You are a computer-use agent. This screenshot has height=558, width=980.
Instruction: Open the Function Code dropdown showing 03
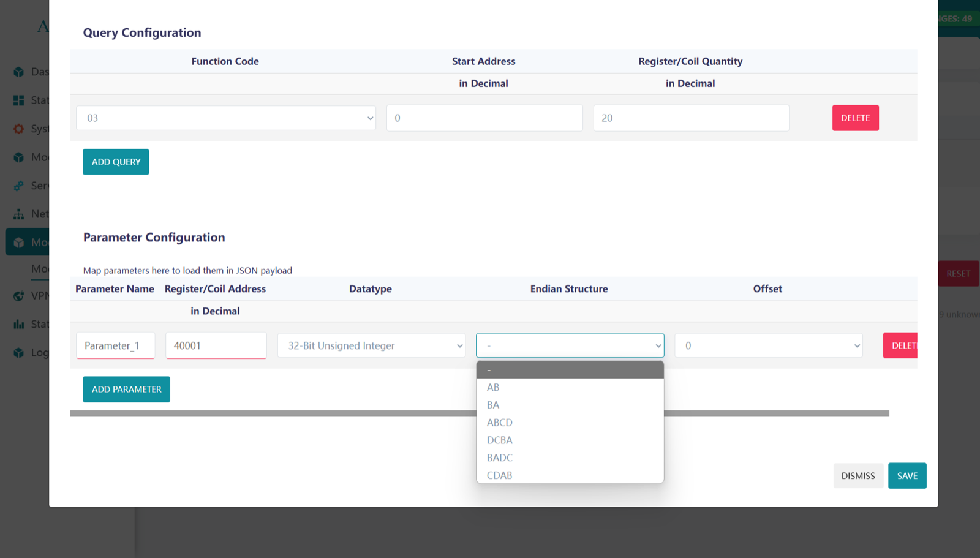pos(225,118)
